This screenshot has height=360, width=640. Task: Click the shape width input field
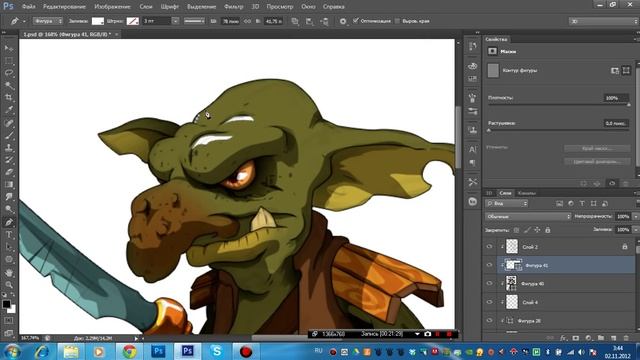point(231,21)
